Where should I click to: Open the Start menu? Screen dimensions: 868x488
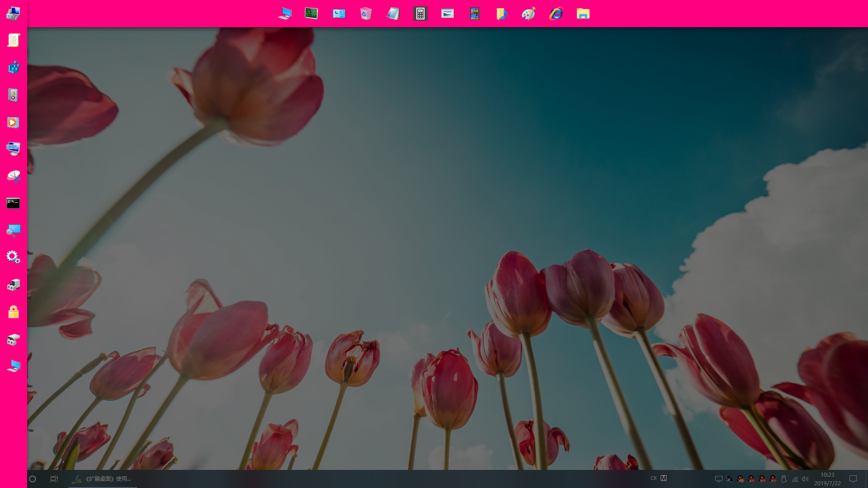point(33,479)
